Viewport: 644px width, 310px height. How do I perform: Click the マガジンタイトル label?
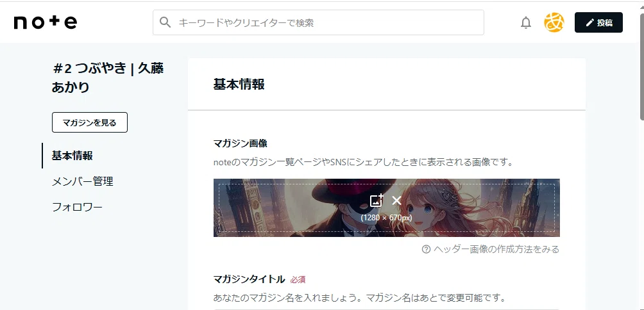pos(249,280)
